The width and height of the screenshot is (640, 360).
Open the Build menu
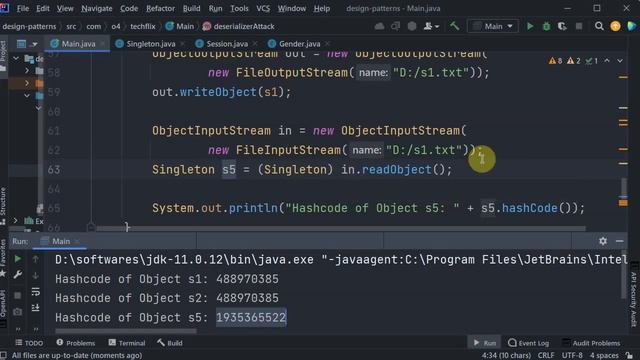191,8
